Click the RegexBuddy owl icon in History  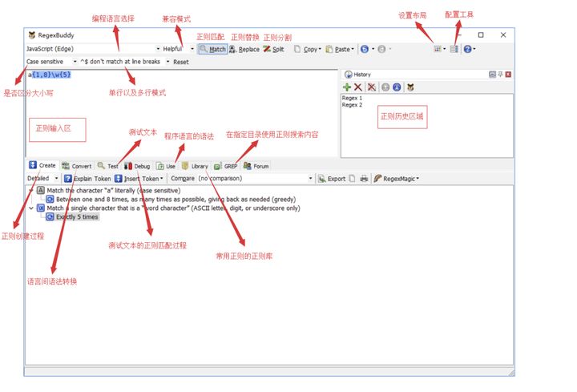point(410,87)
